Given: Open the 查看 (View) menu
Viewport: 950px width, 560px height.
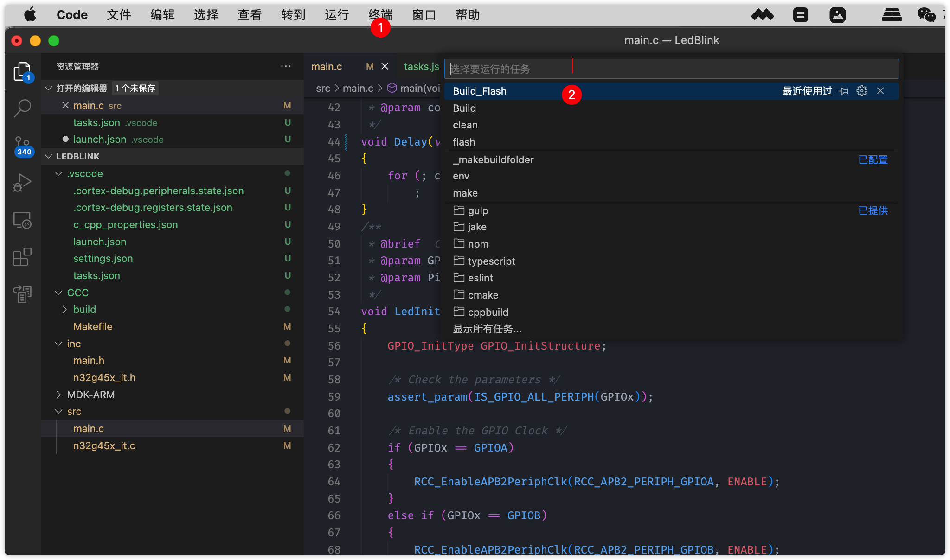Looking at the screenshot, I should click(250, 15).
